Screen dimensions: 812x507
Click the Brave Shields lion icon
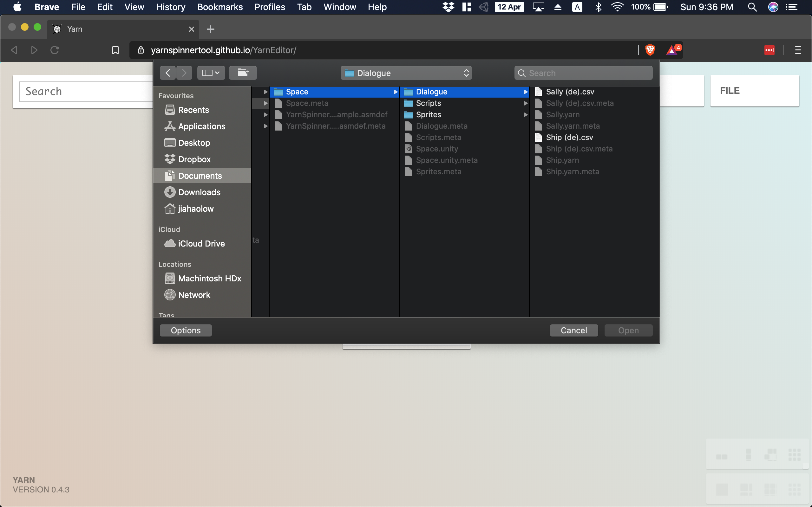point(650,50)
